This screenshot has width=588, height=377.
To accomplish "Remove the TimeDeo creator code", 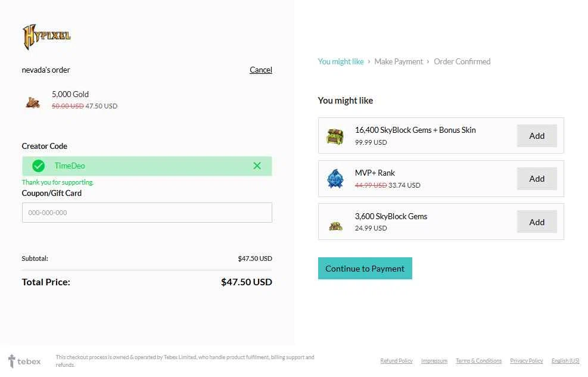I will click(257, 166).
